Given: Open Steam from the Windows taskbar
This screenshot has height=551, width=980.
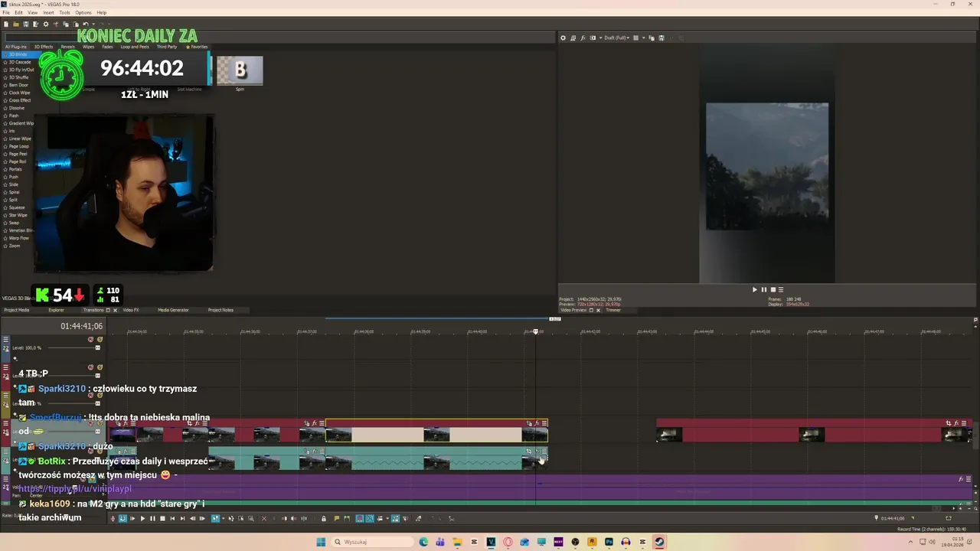Looking at the screenshot, I should point(659,542).
